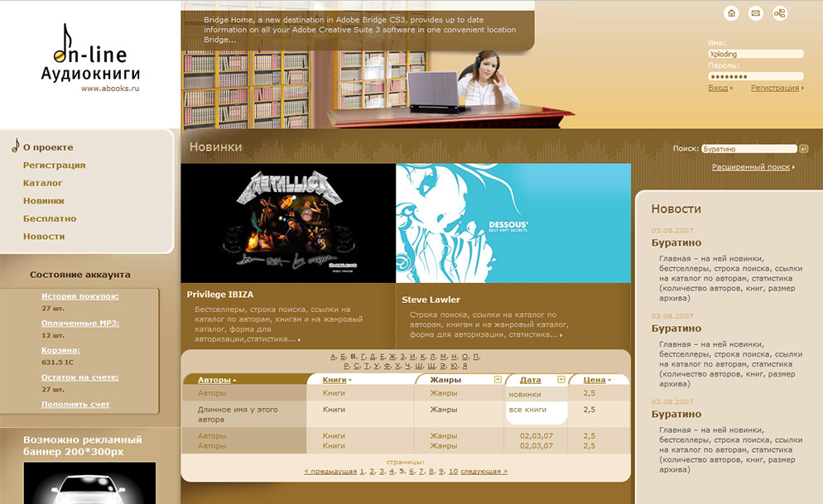Click the '12 шт.' paid MP3 count
This screenshot has height=504, width=823.
point(53,335)
